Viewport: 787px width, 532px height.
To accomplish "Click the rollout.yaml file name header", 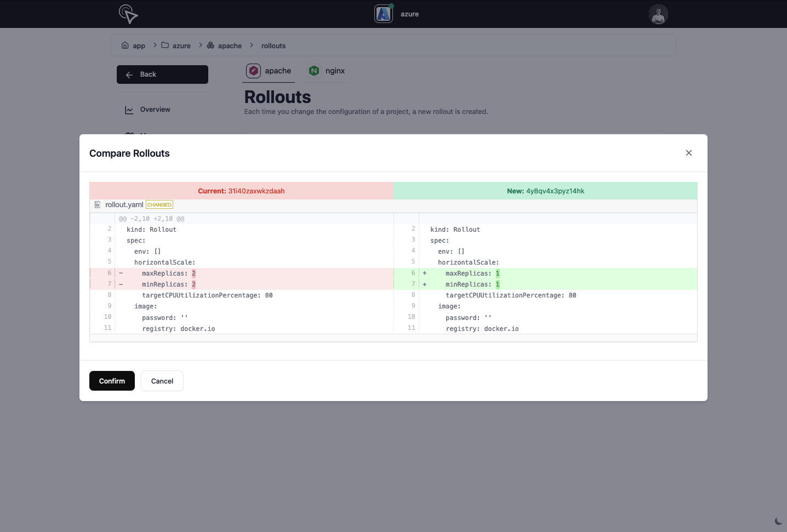I will pyautogui.click(x=124, y=205).
